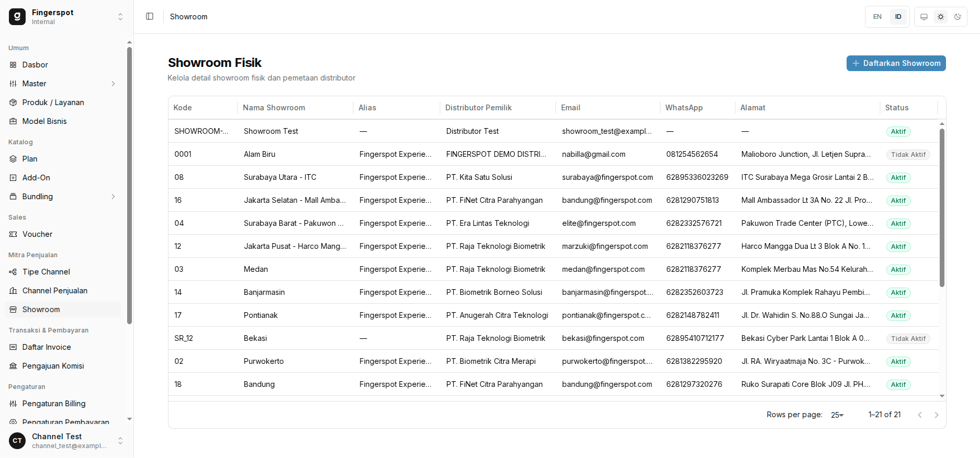
Task: Open the Alam Biru showroom row
Action: (554, 154)
